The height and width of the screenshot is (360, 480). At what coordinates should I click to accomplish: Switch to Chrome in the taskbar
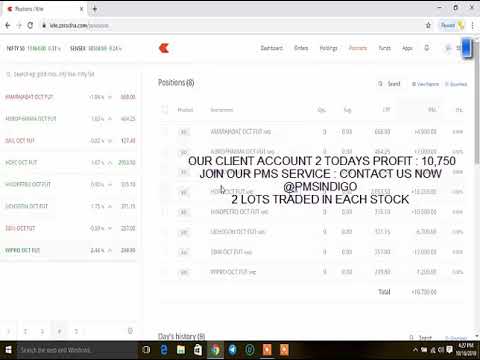pos(215,350)
